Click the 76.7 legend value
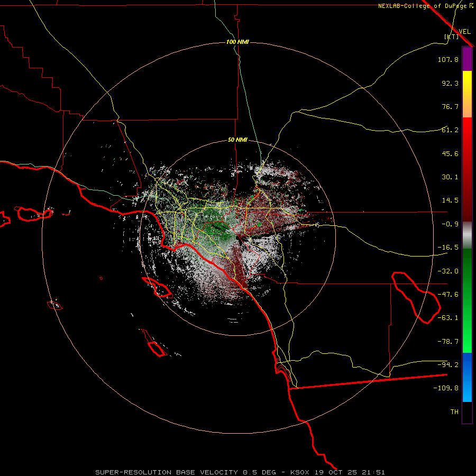 450,106
